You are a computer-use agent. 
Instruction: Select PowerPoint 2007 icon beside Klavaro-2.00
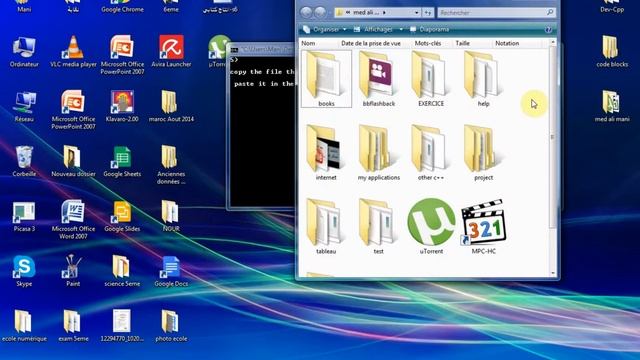pyautogui.click(x=73, y=110)
